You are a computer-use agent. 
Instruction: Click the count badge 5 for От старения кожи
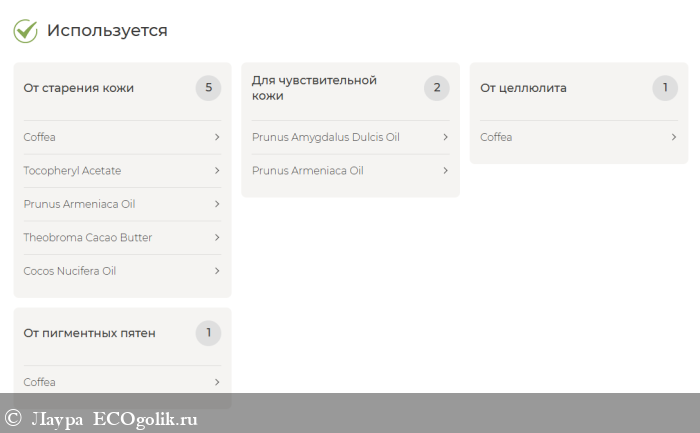pyautogui.click(x=208, y=88)
